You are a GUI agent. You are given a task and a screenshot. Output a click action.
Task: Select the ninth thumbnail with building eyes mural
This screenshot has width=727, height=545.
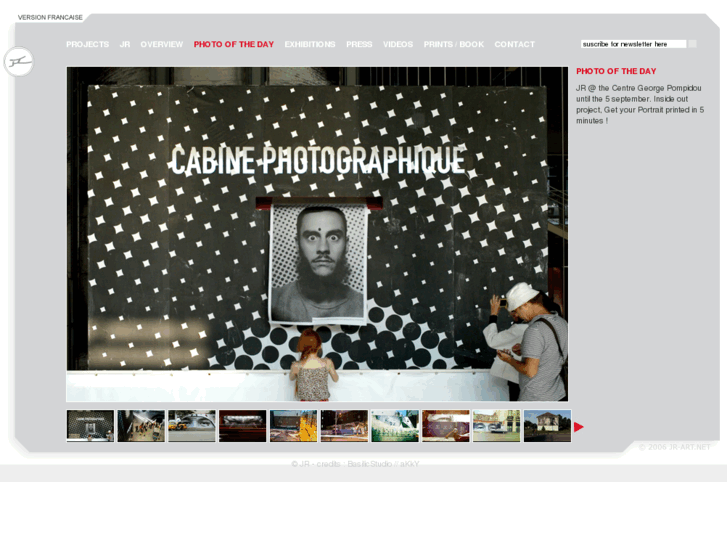497,426
